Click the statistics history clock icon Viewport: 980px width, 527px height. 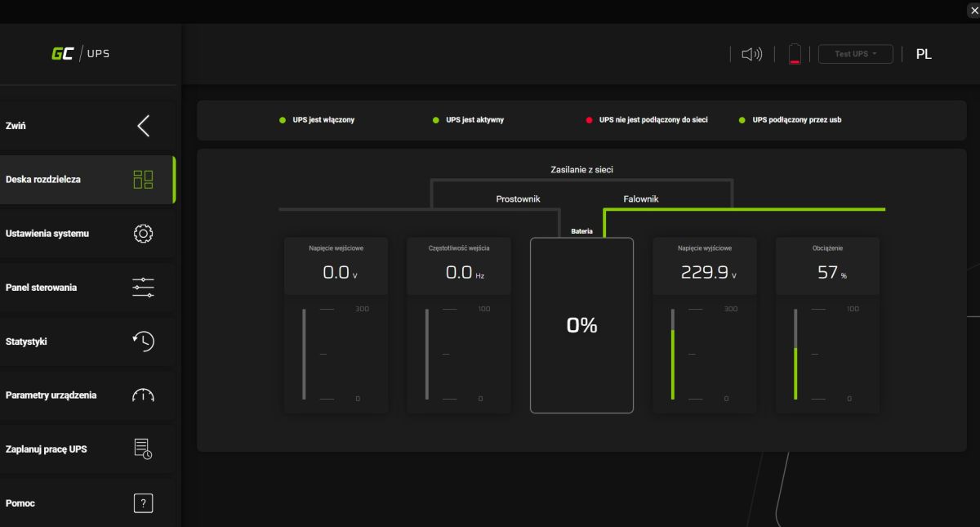[143, 342]
